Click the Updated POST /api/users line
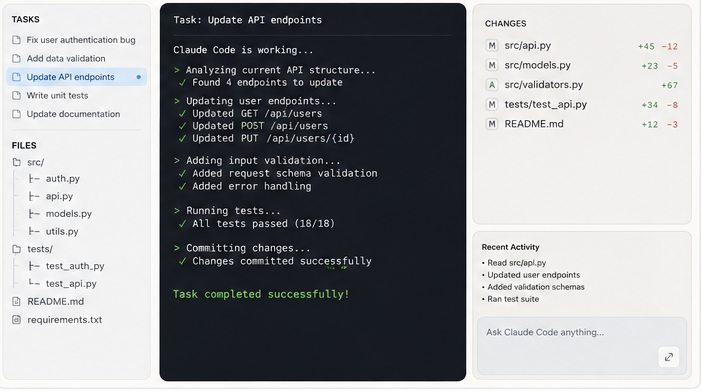This screenshot has width=702, height=392. click(253, 126)
